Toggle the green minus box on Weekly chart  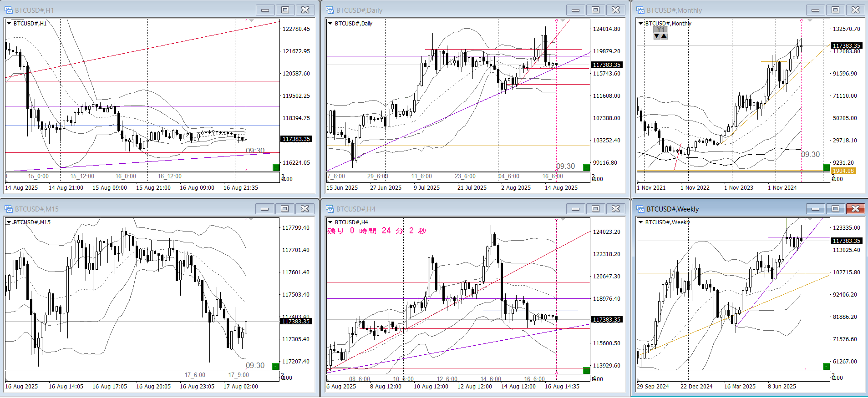pyautogui.click(x=826, y=367)
